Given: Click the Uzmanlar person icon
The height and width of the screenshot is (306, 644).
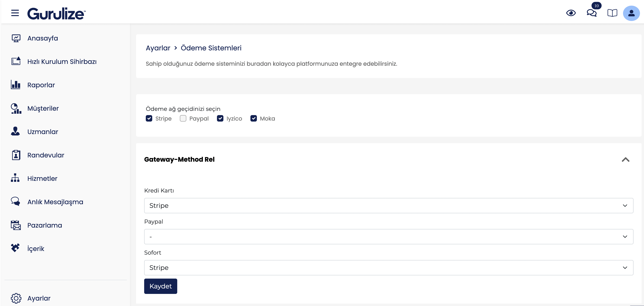Looking at the screenshot, I should (x=15, y=131).
